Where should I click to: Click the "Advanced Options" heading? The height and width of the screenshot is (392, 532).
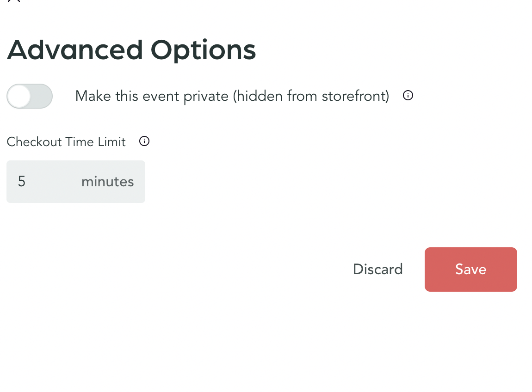tap(131, 50)
